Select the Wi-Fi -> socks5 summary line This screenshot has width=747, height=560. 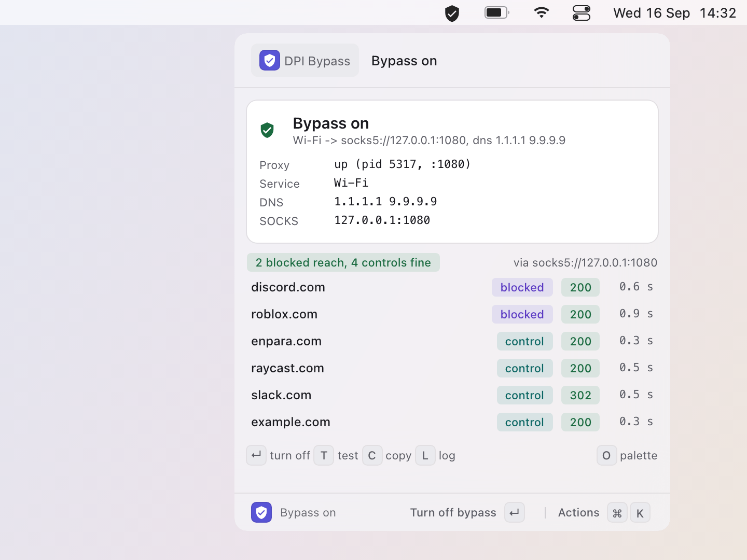[429, 141]
